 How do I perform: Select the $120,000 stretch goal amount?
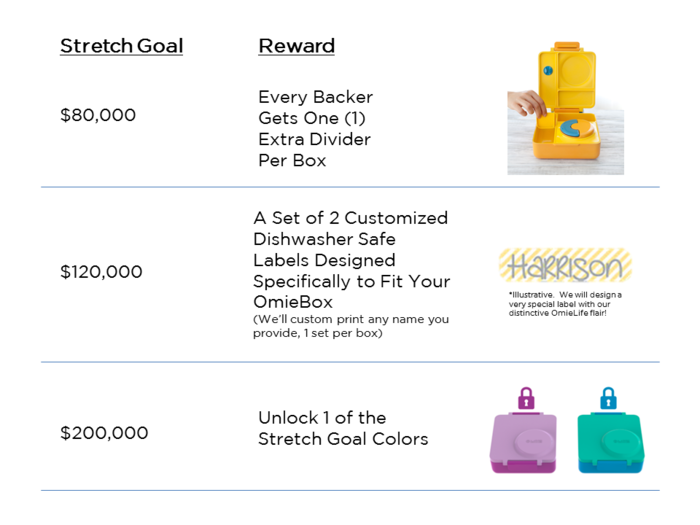coord(101,271)
